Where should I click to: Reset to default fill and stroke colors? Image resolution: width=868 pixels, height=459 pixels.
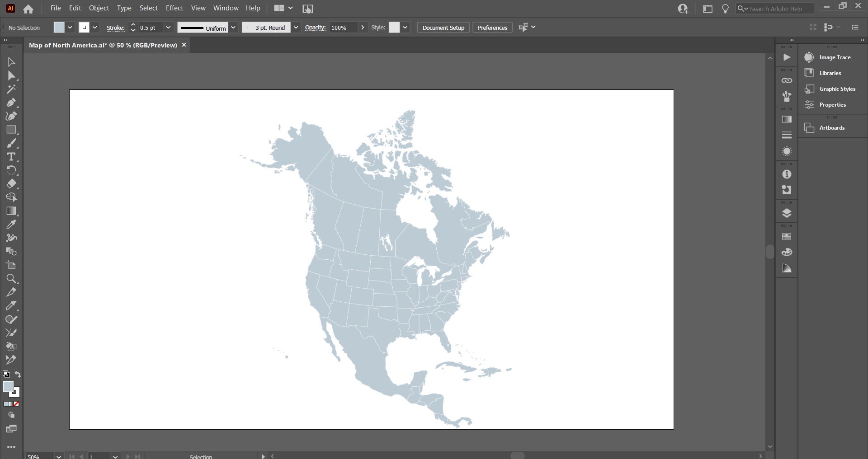[x=6, y=374]
